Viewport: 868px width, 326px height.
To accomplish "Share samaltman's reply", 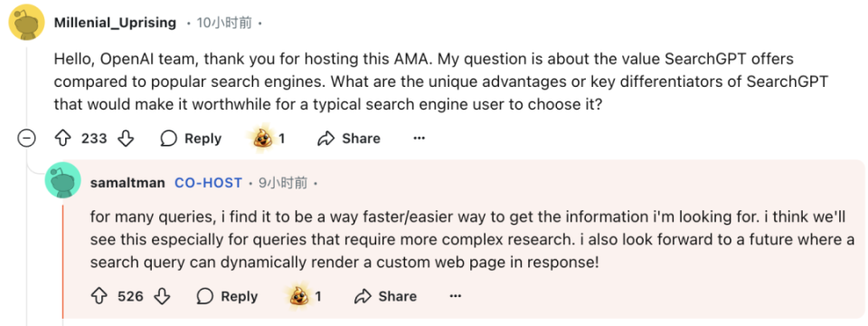I will tap(385, 297).
